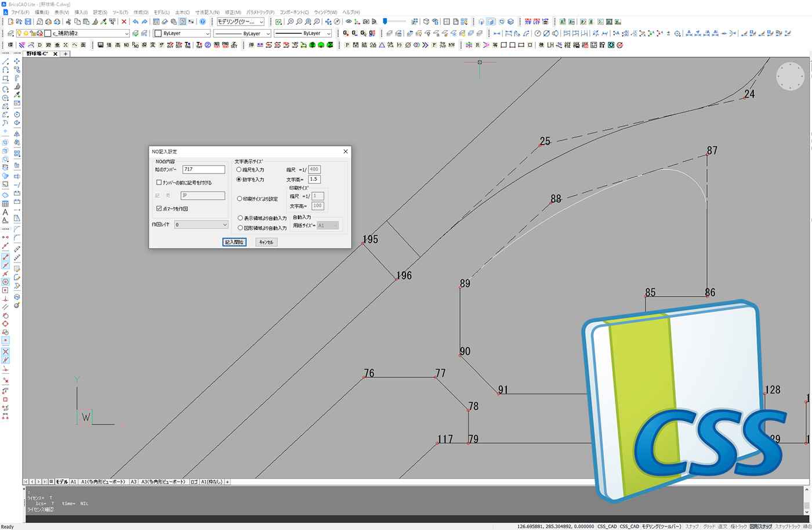Click the Layer manager icon beside layer dropdown
812x530 pixels.
click(x=11, y=33)
